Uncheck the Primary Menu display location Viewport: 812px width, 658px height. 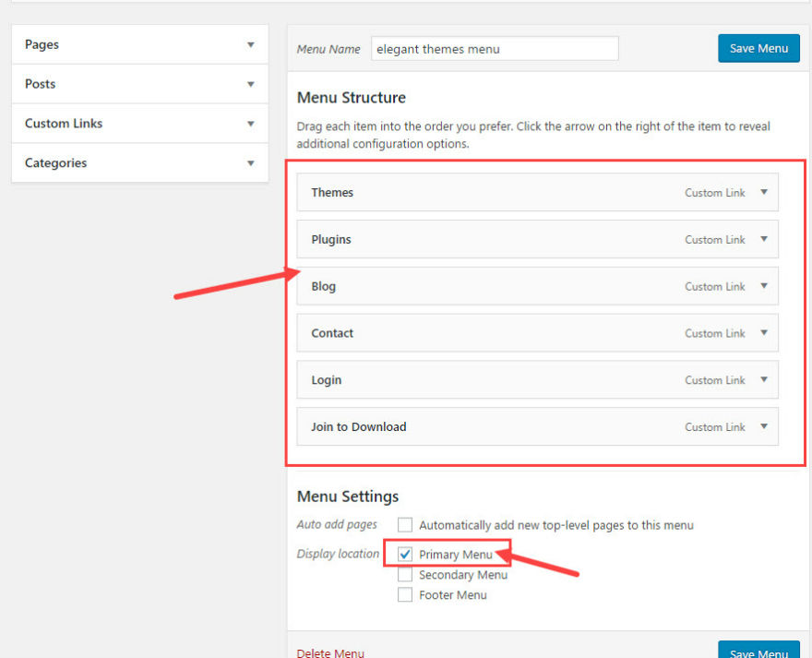[405, 555]
